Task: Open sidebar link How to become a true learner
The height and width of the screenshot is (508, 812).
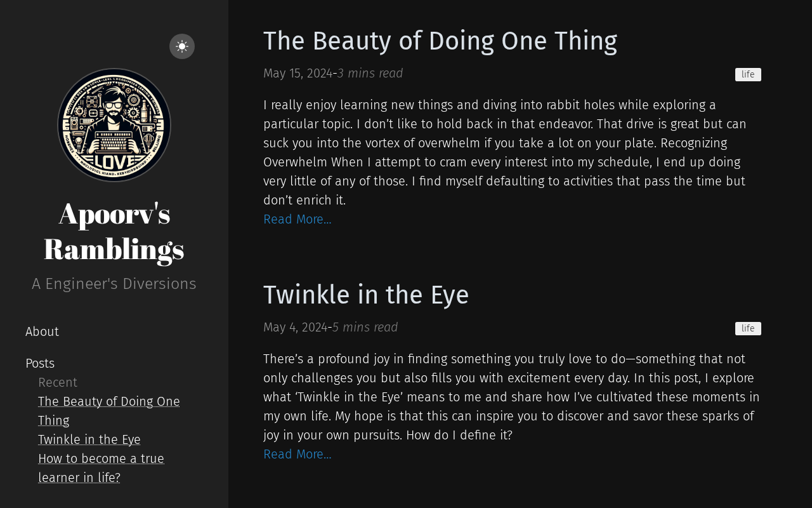Action: point(101,459)
